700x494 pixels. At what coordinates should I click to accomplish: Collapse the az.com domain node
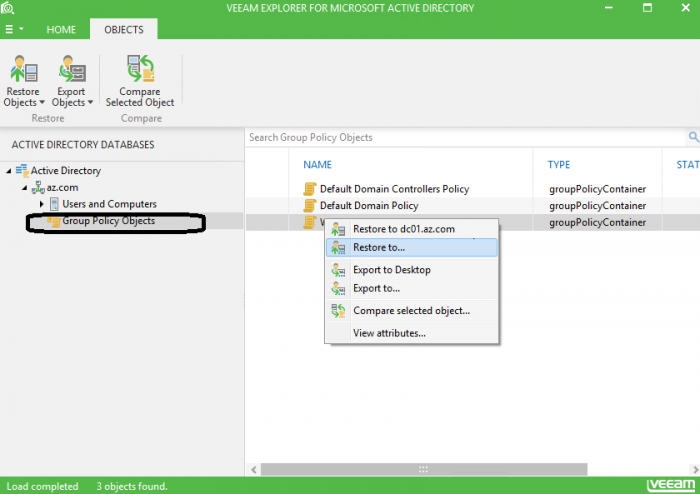(25, 188)
